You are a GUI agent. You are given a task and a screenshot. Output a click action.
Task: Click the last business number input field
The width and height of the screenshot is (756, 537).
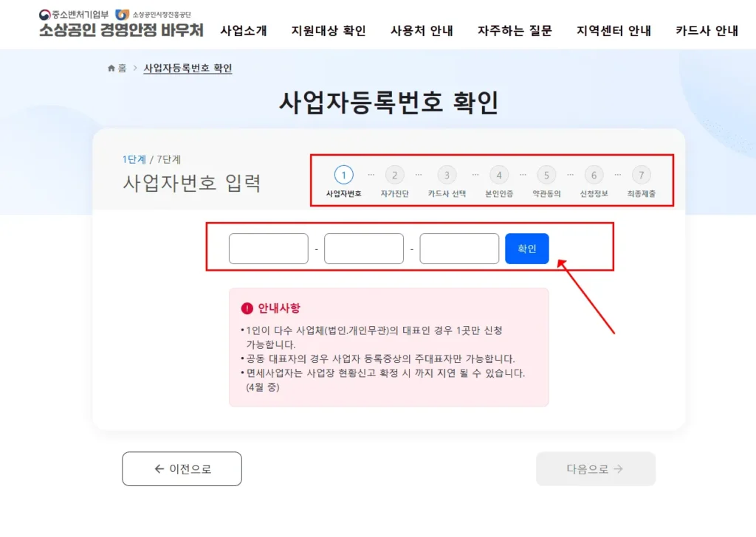pos(458,248)
